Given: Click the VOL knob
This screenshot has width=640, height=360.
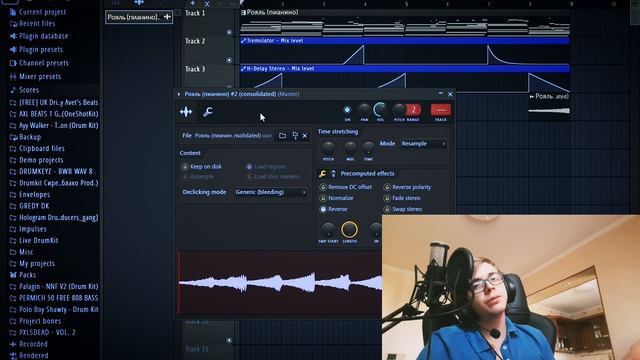Looking at the screenshot, I should [380, 110].
